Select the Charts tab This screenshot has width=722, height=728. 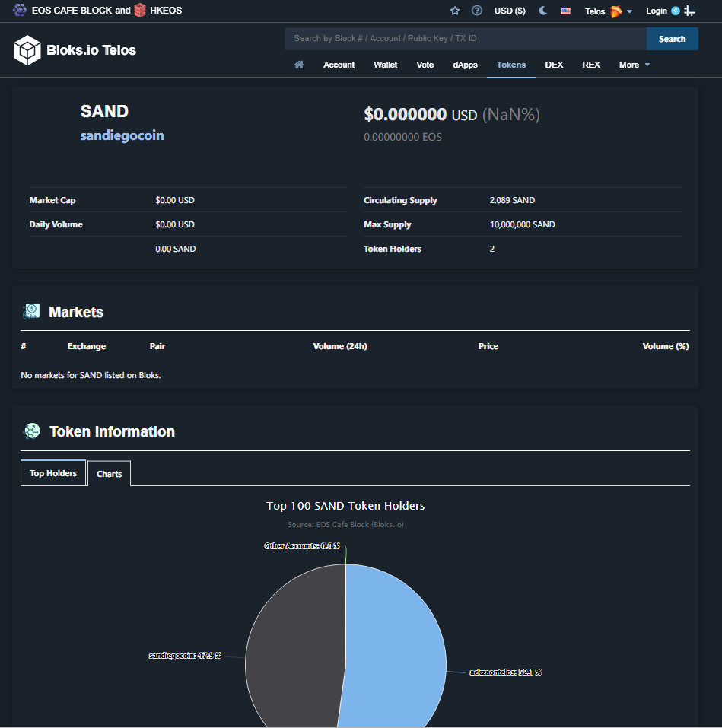[x=109, y=474]
